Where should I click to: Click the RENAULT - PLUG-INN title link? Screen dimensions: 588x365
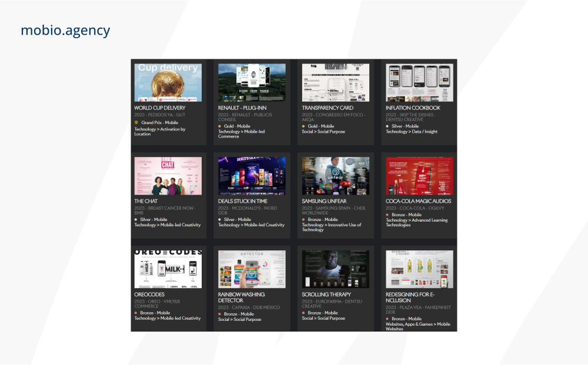[242, 108]
